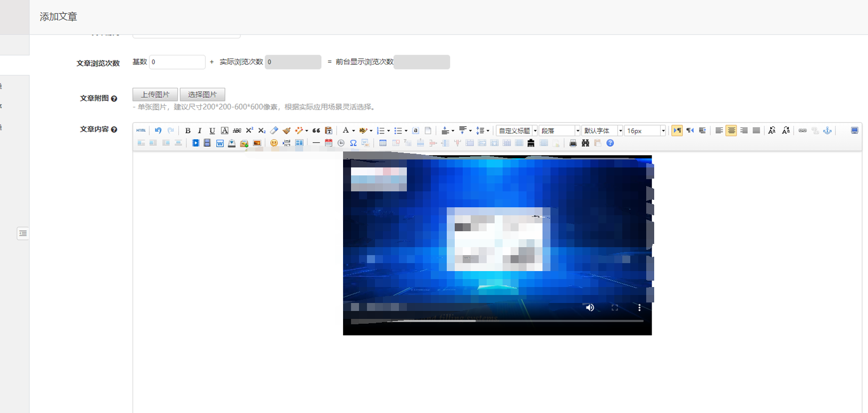Click the undo arrow icon
This screenshot has width=868, height=413.
click(x=158, y=130)
